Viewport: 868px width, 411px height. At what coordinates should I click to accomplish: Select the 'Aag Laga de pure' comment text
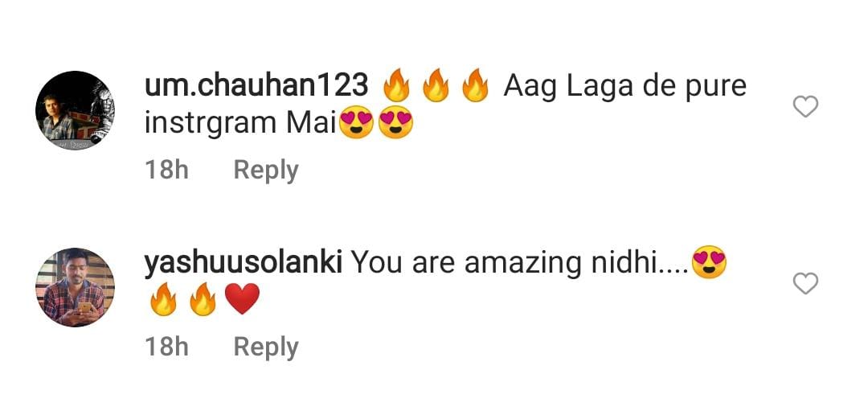(x=625, y=88)
